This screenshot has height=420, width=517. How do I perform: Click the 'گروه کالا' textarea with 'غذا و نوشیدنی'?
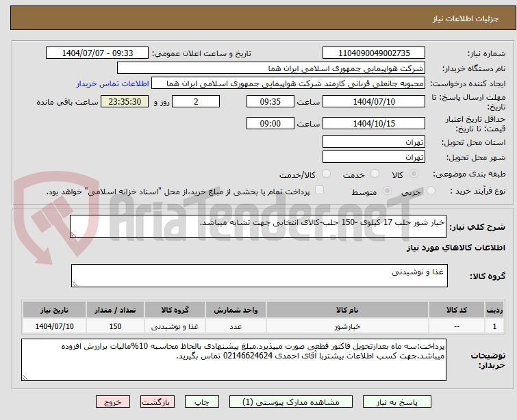[259, 276]
